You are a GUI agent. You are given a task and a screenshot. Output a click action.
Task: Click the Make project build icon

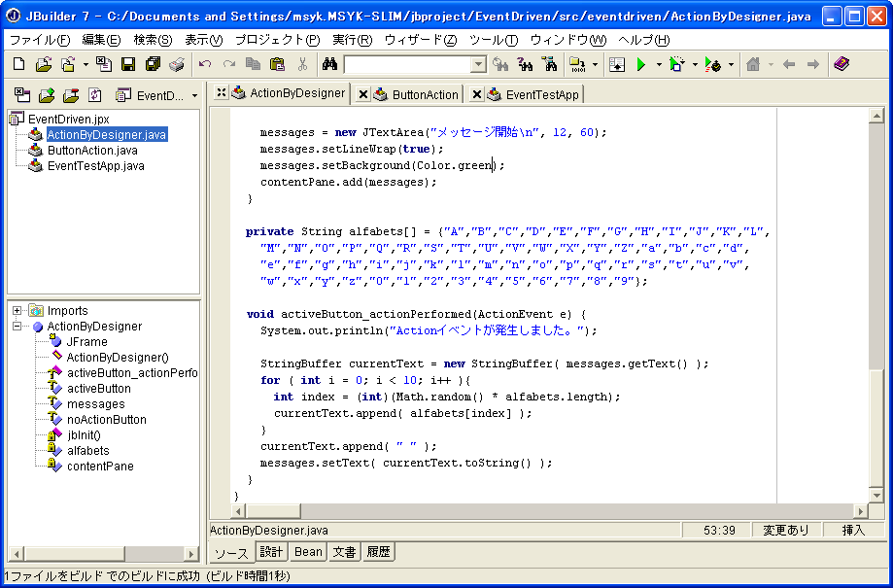(x=576, y=64)
